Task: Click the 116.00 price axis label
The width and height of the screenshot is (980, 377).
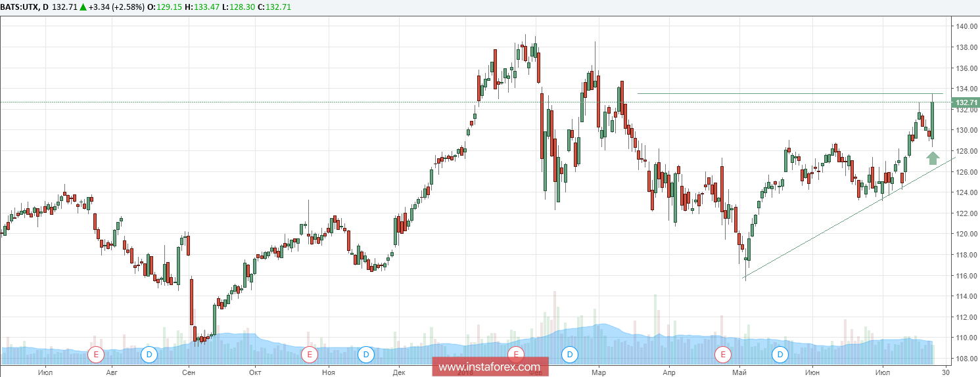Action: pyautogui.click(x=966, y=276)
